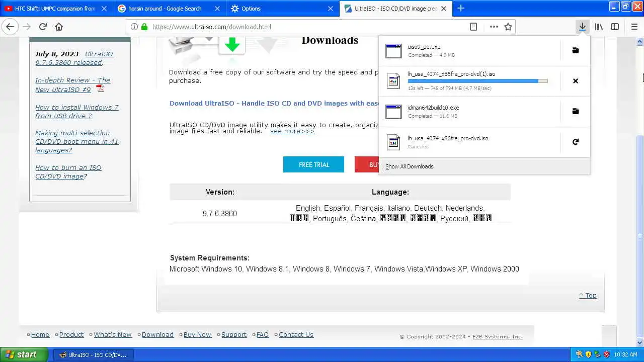Open EZB Systems, Inc. copyright link

click(498, 336)
